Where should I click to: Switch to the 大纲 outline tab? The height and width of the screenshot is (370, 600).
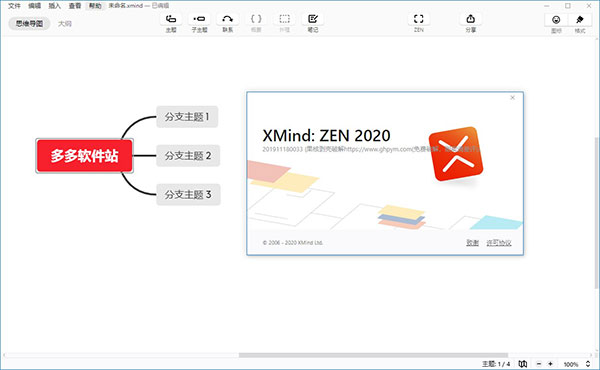65,23
